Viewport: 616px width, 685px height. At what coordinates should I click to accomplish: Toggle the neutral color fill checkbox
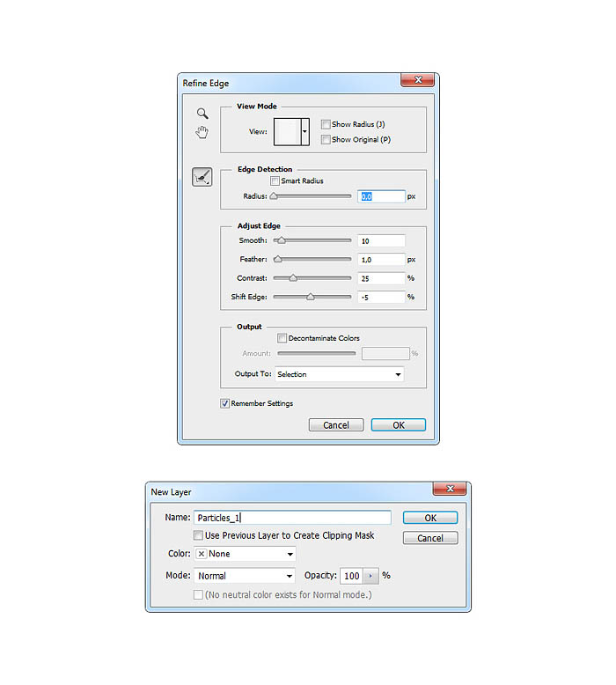tap(198, 594)
